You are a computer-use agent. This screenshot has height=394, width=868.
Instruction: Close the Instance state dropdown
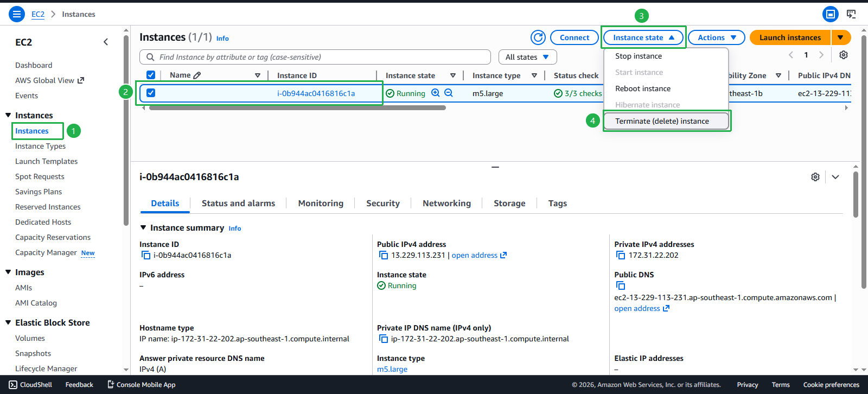(643, 37)
